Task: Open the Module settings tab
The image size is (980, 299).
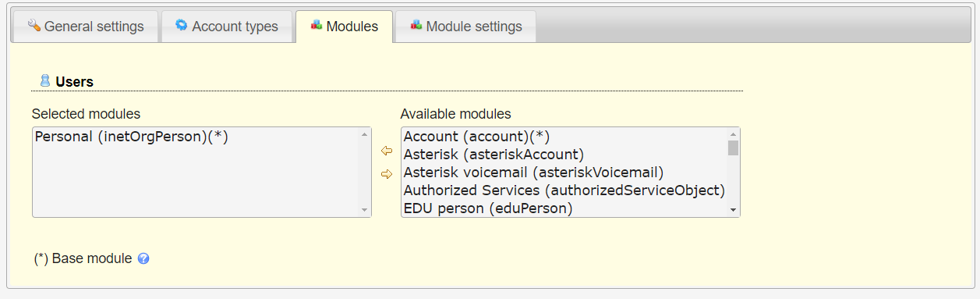Action: (x=466, y=27)
